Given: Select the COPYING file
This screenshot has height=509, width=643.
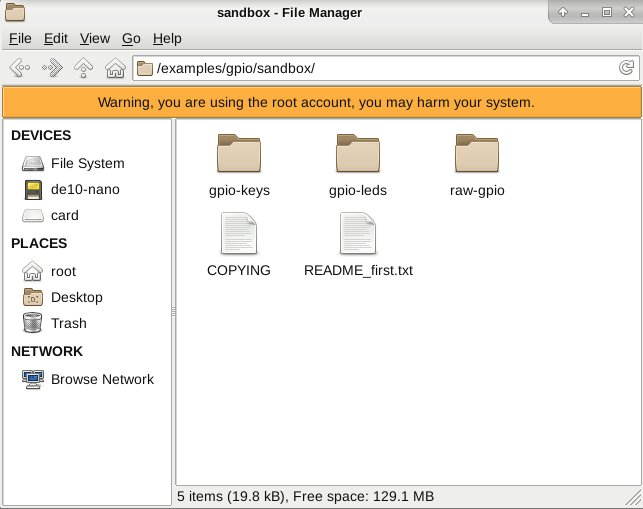Looking at the screenshot, I should point(239,245).
